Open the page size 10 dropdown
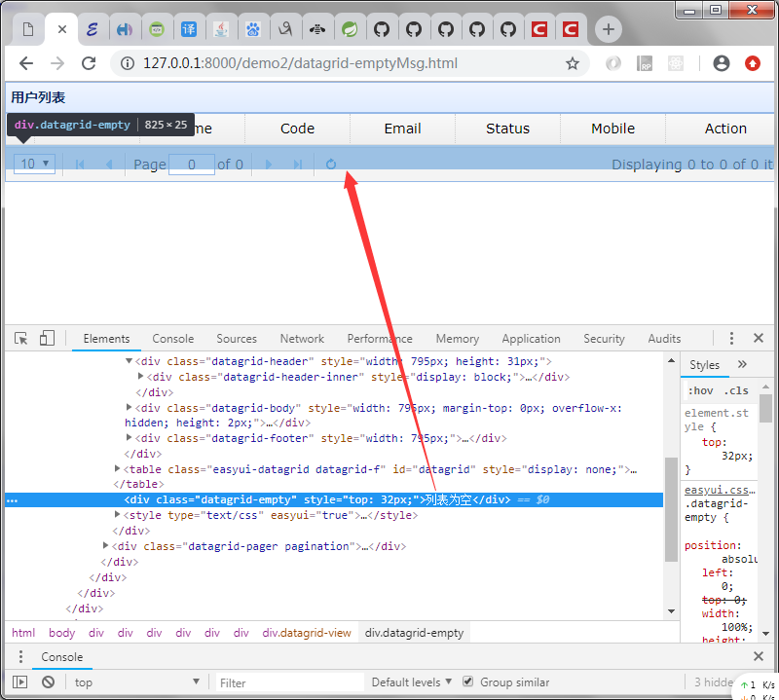This screenshot has height=700, width=779. pos(34,164)
